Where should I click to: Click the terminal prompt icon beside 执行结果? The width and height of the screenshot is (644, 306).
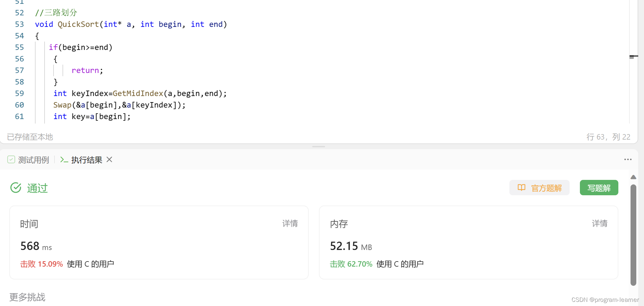(64, 160)
